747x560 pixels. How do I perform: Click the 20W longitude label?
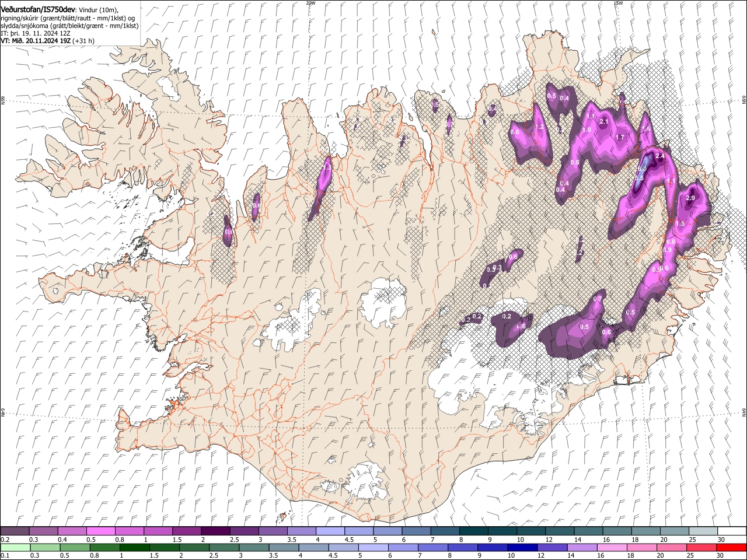pyautogui.click(x=310, y=3)
